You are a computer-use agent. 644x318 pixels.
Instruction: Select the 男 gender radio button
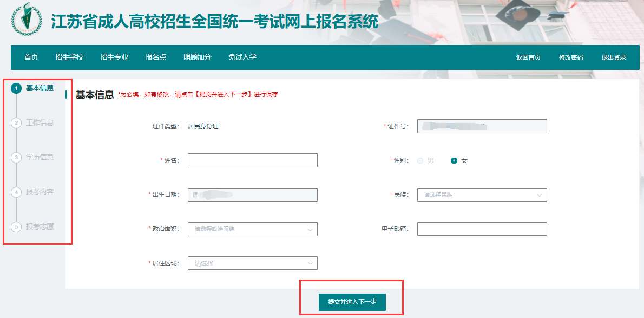tap(420, 161)
